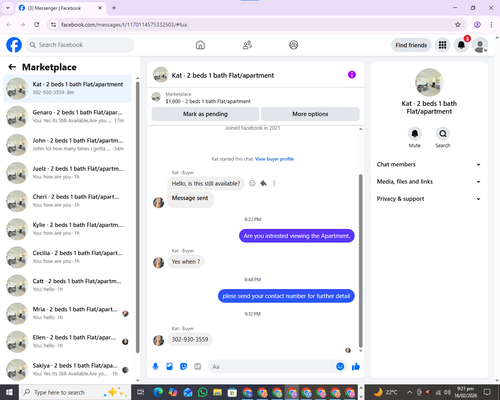Open the tab search dropdown
The height and width of the screenshot is (400, 500).
point(8,8)
